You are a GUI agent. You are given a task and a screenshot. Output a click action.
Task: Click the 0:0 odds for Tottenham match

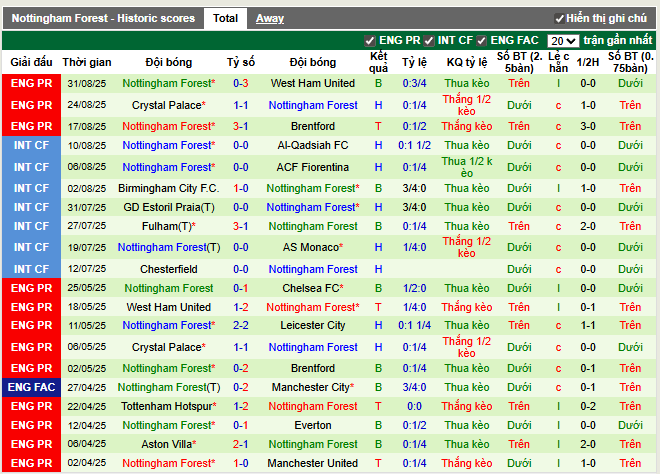[x=415, y=406]
